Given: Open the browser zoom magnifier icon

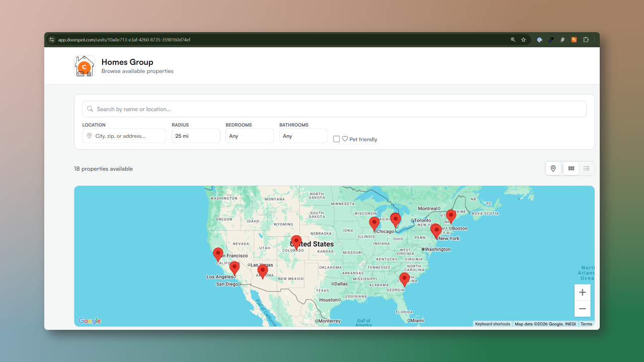Looking at the screenshot, I should click(513, 40).
